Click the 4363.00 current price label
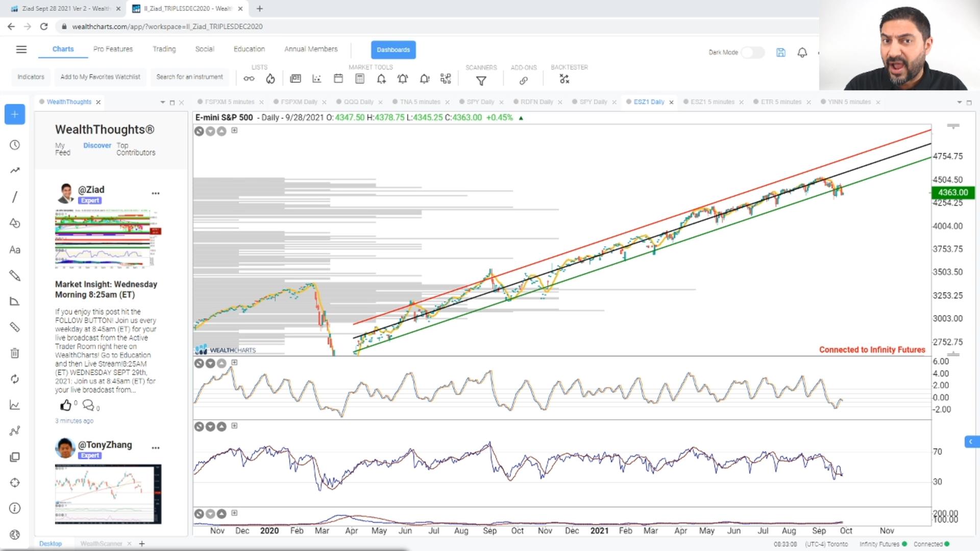 click(952, 192)
